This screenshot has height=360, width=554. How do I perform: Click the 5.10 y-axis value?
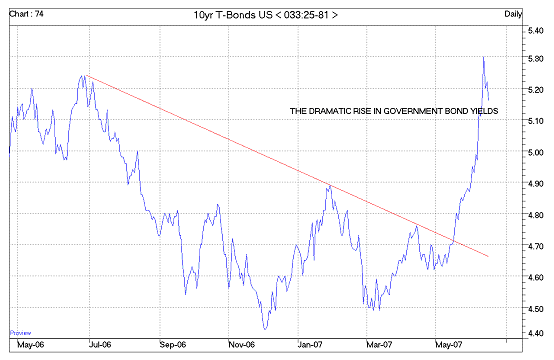[535, 121]
